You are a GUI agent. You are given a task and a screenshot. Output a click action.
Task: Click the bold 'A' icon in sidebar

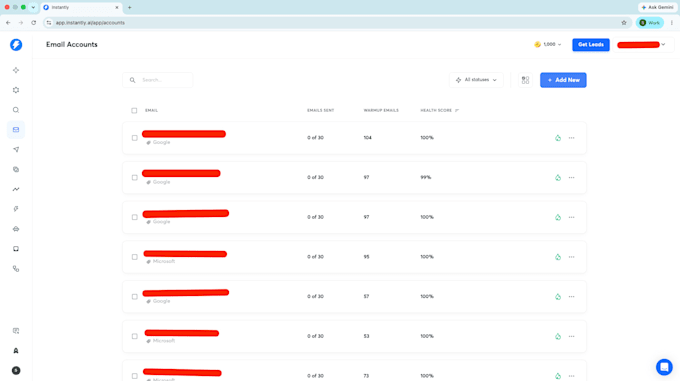tap(16, 351)
